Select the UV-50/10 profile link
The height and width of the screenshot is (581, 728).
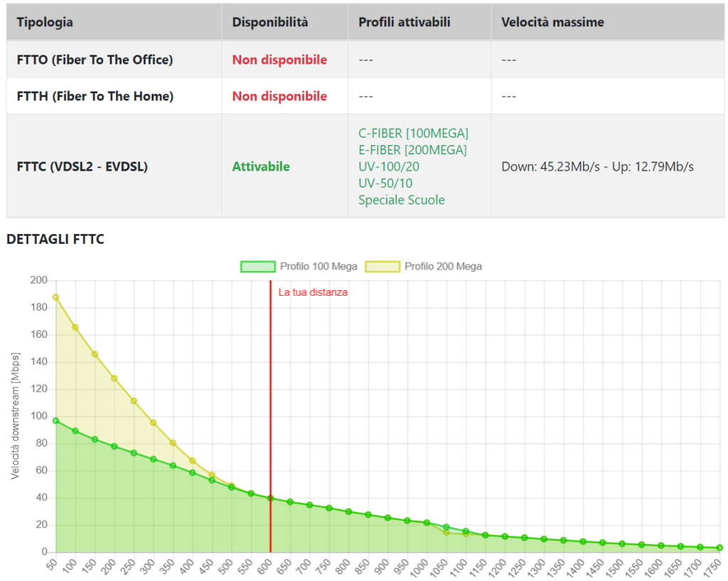(385, 183)
